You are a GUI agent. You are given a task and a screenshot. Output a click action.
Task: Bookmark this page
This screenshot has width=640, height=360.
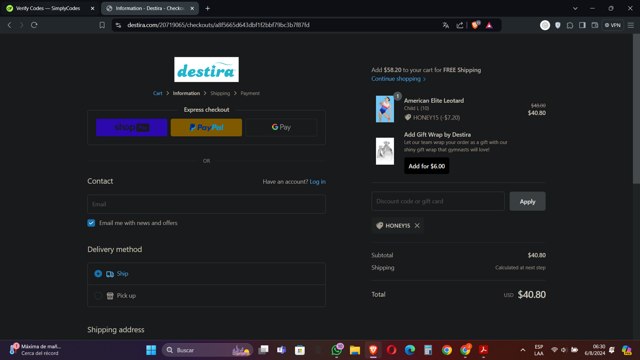coord(102,25)
